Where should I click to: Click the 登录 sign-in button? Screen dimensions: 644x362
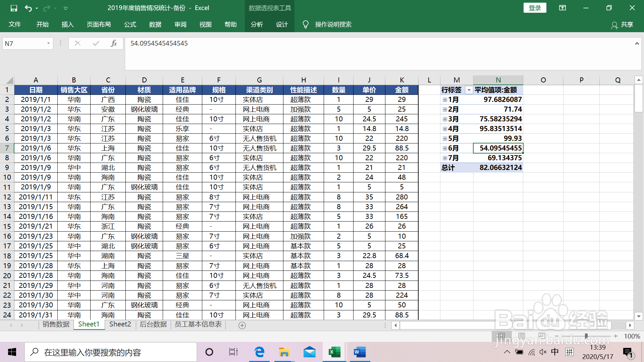pos(535,8)
